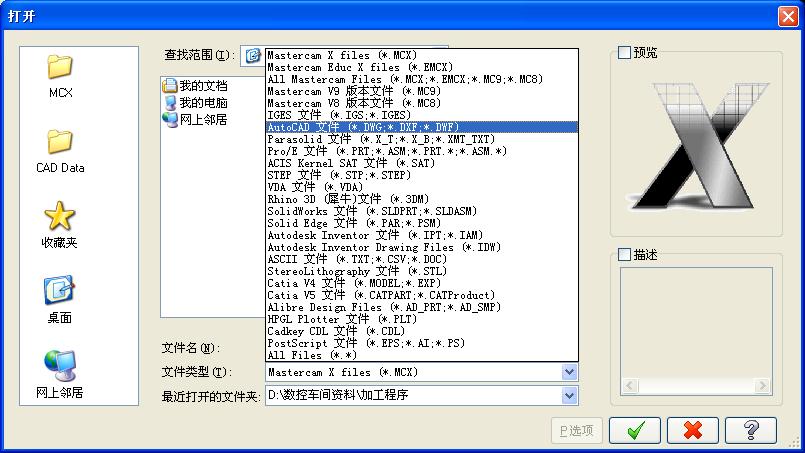Choose Catia V4 文件 (*.MODEL;*.EXP)
The image size is (805, 453).
coord(422,283)
